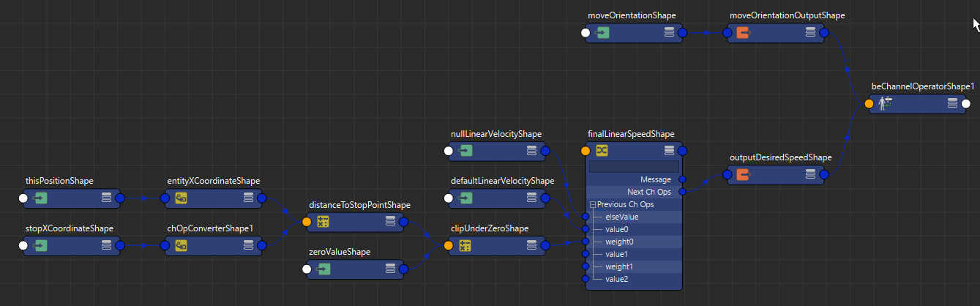Screen dimensions: 980x306
Task: Click the white output port of beChannelOperatorShape1
Action: 966,104
